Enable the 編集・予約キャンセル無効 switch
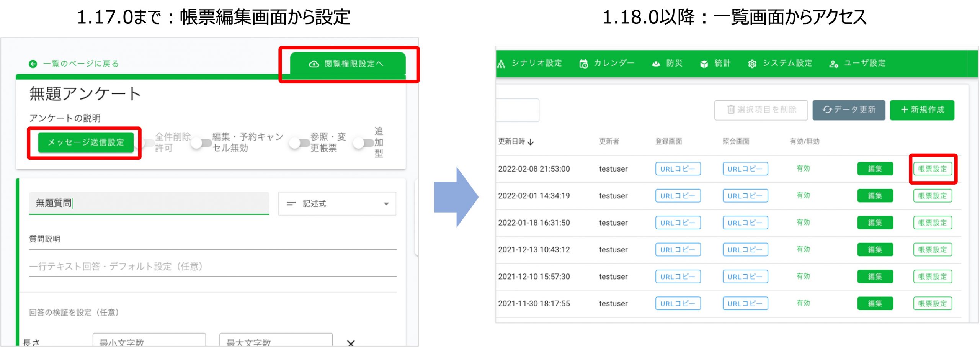This screenshot has height=347, width=980. point(202,143)
